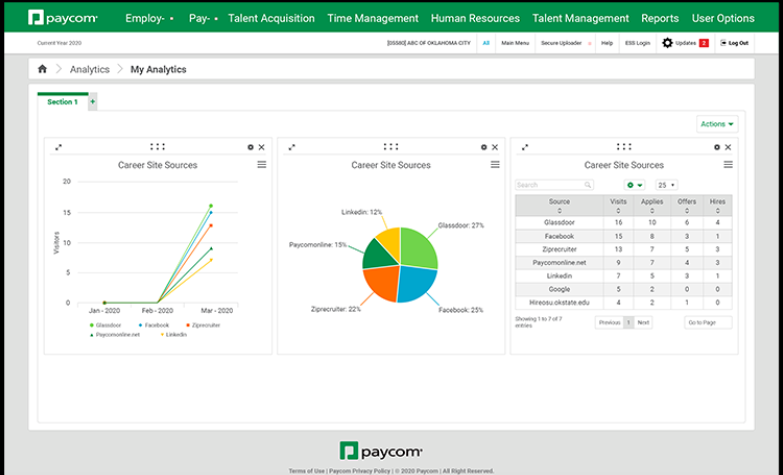Open Time Management menu
The width and height of the screenshot is (783, 475).
(373, 18)
